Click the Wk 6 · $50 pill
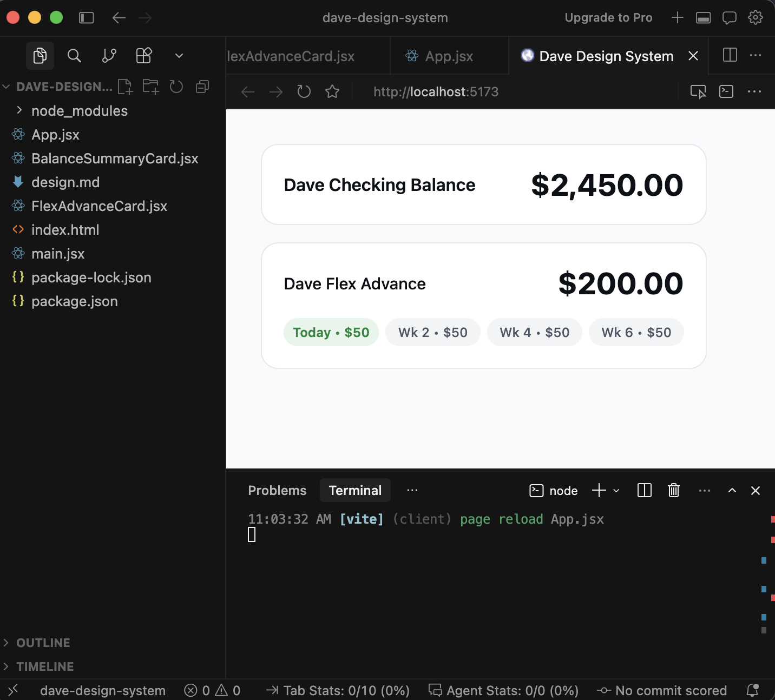This screenshot has width=775, height=700. pyautogui.click(x=636, y=332)
